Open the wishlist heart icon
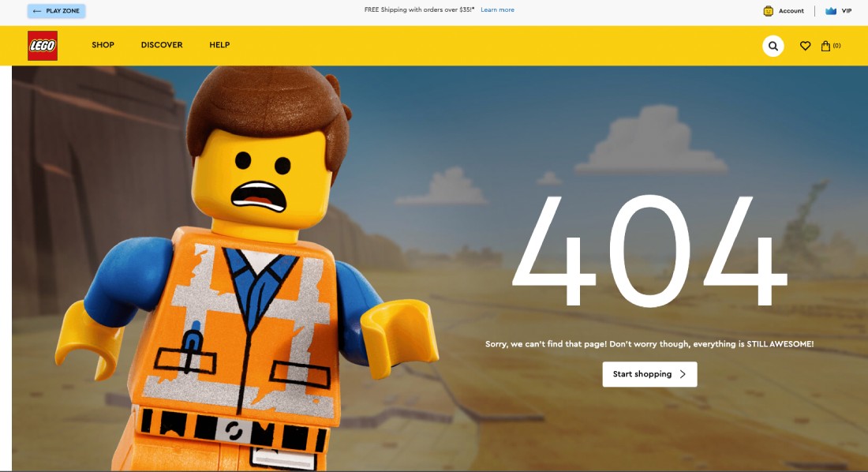 [x=805, y=46]
